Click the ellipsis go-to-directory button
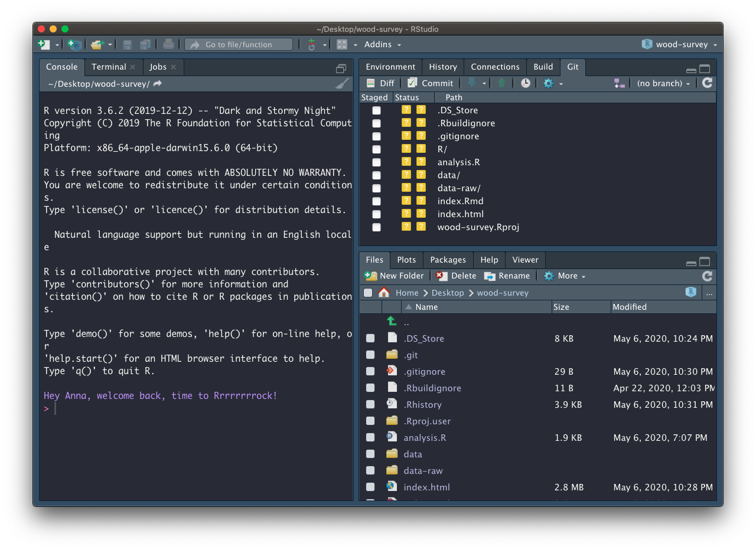 709,293
